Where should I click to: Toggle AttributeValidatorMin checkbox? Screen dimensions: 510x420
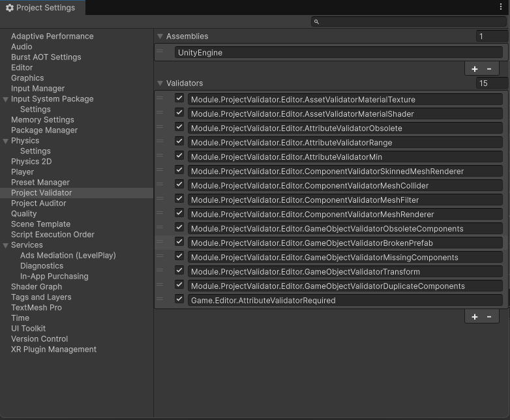179,155
